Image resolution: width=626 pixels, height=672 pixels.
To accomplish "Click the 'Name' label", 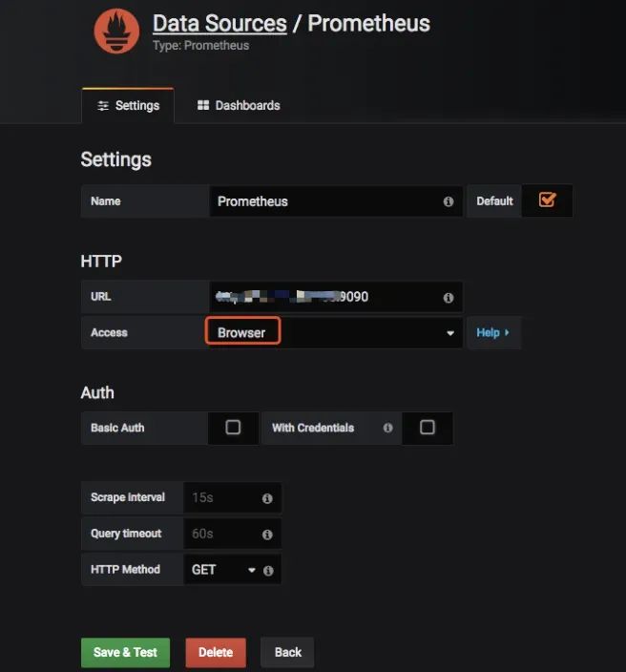I will tap(105, 201).
